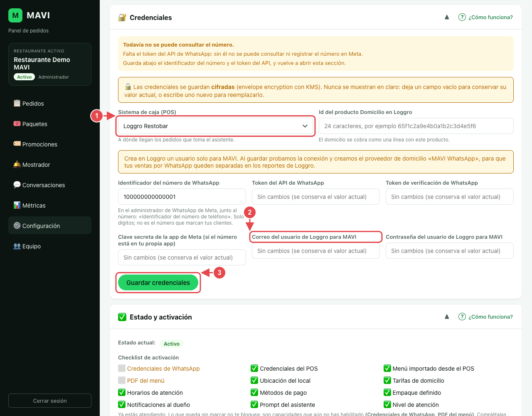This screenshot has width=532, height=416.
Task: Click the green MAVI logo icon
Action: [x=15, y=15]
